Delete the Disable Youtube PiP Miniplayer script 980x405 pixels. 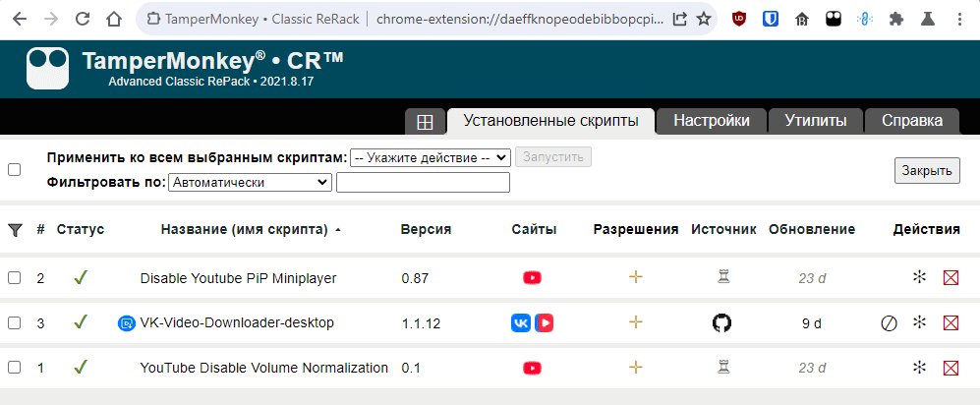click(951, 278)
